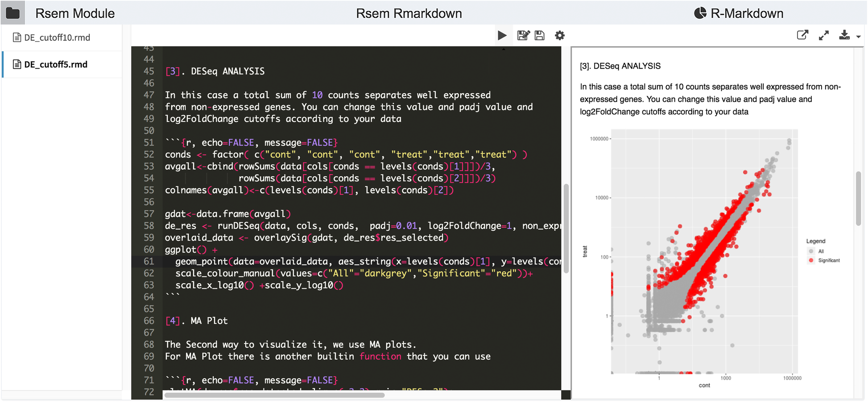868x402 pixels.
Task: Click '[3]. DESeq ANALYSIS' heading in report
Action: [x=620, y=66]
